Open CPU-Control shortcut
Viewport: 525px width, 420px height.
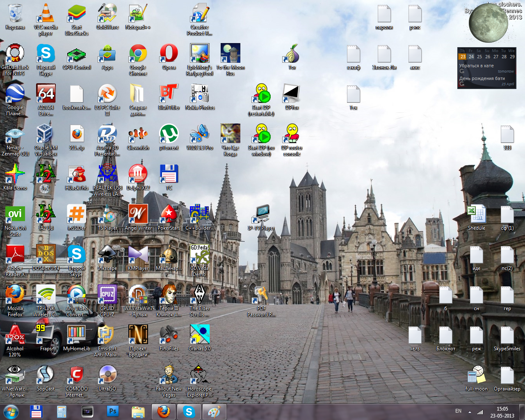(77, 57)
